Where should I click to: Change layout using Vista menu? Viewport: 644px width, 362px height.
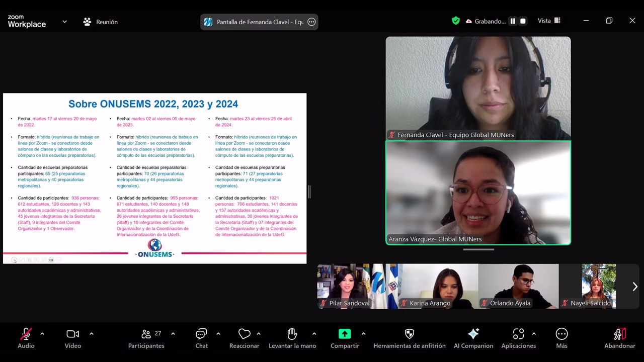click(549, 21)
